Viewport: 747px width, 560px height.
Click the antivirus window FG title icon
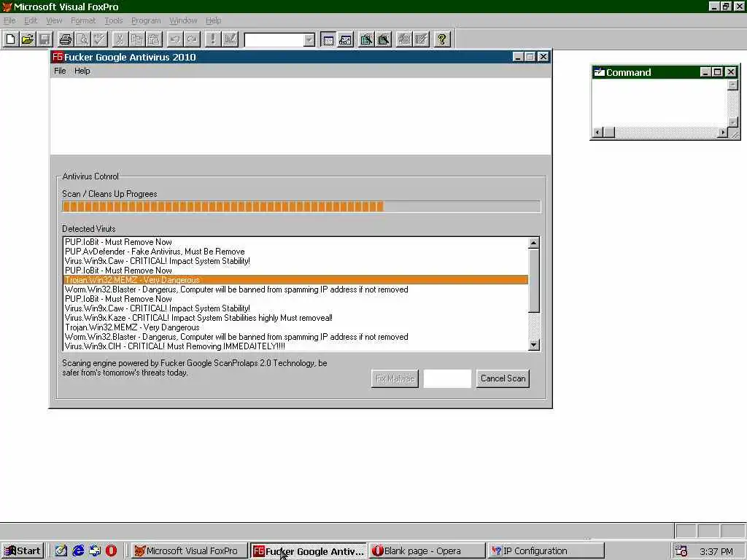tap(58, 57)
